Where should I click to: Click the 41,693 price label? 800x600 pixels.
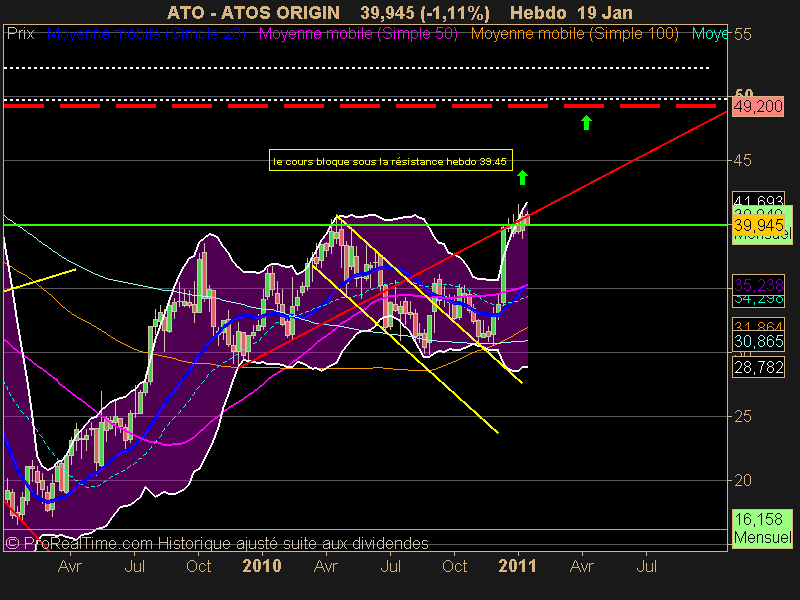coord(759,200)
